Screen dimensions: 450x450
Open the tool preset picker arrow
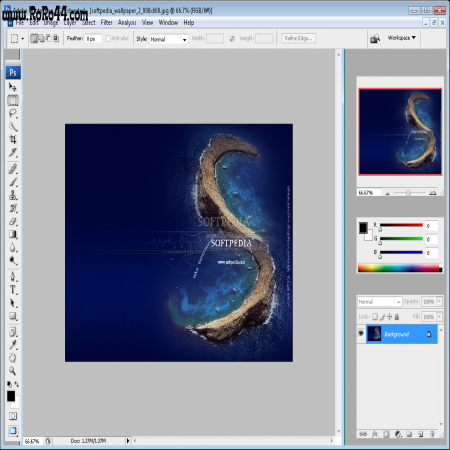click(23, 39)
